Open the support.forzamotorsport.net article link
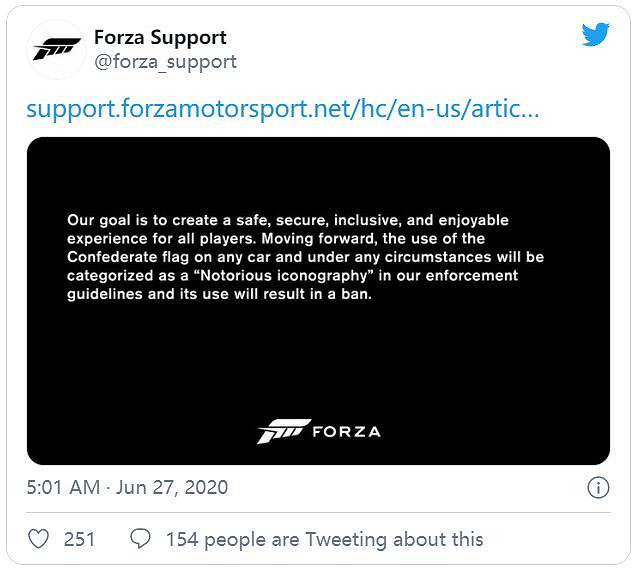 point(283,108)
